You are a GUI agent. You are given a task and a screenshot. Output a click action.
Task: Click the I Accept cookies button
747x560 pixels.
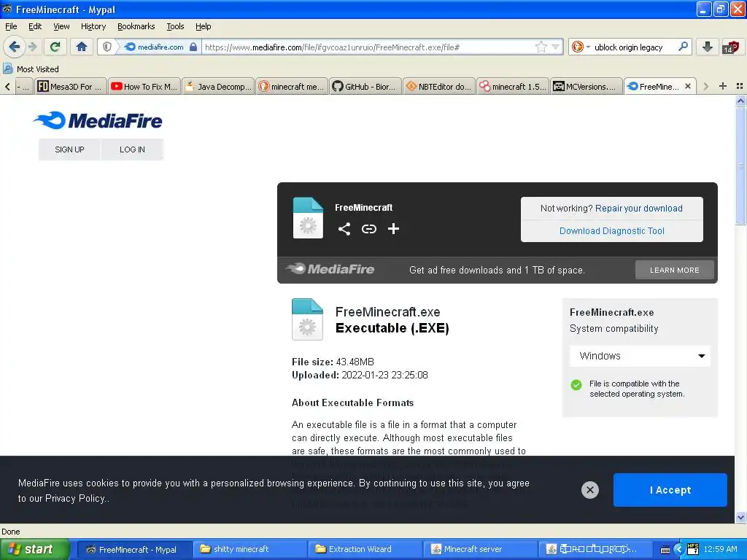click(x=670, y=490)
